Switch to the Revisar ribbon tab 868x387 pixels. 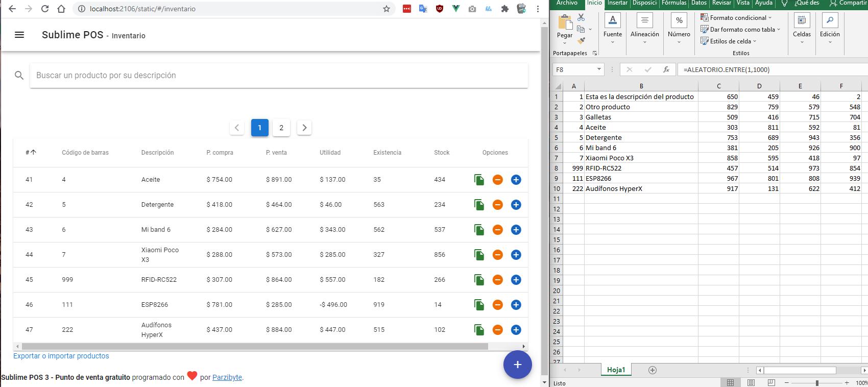tap(721, 3)
